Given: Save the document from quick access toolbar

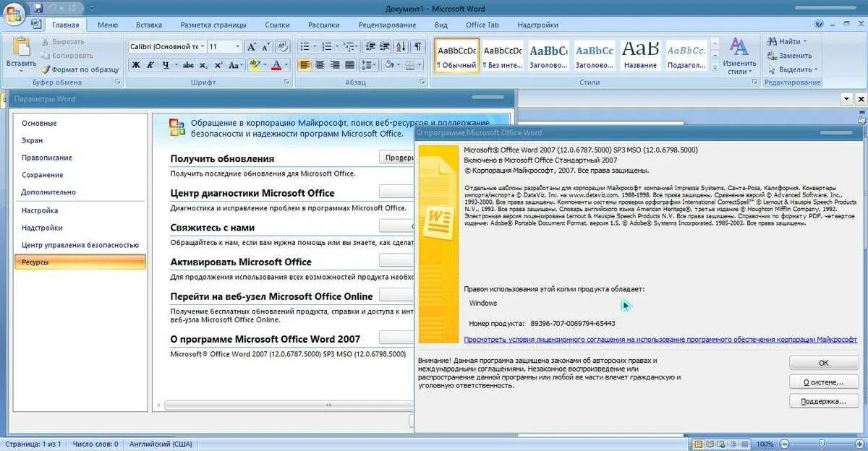Looking at the screenshot, I should 38,8.
